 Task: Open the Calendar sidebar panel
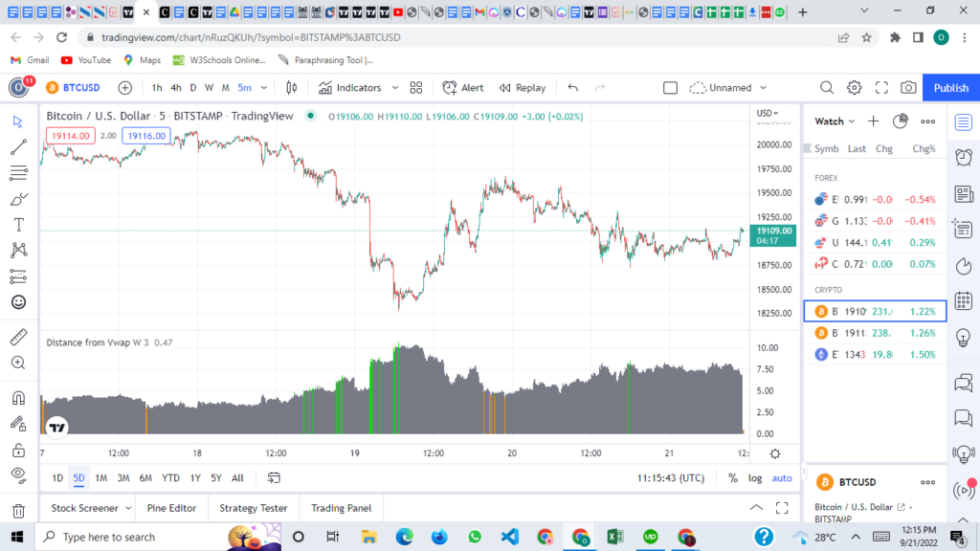[x=964, y=301]
